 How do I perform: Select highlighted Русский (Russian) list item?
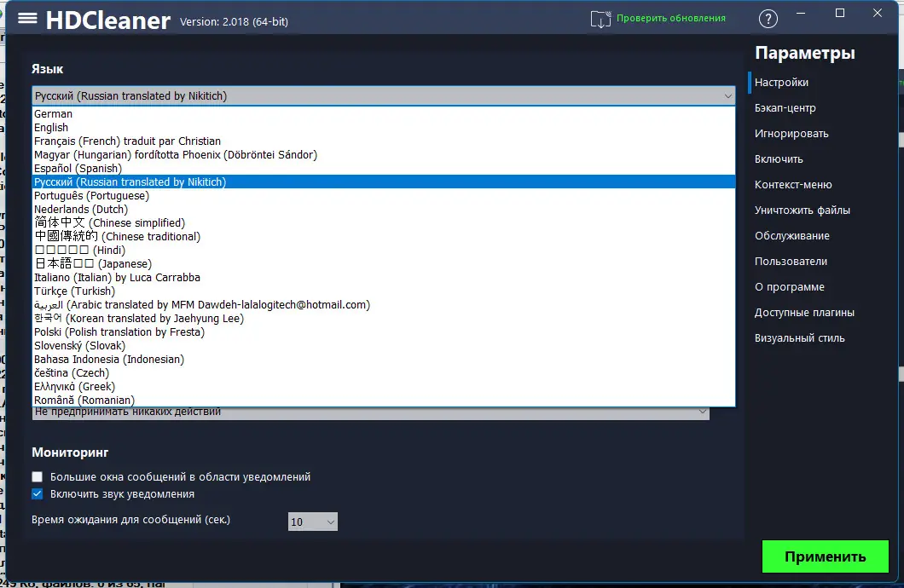click(384, 182)
